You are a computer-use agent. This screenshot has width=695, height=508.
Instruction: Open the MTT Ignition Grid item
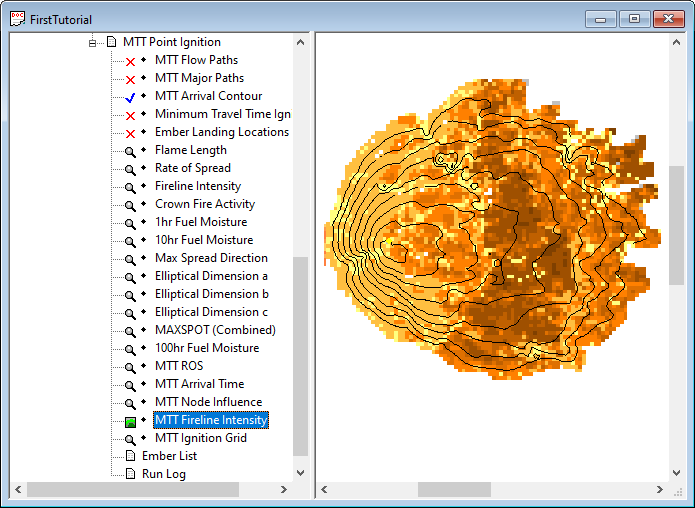click(200, 438)
